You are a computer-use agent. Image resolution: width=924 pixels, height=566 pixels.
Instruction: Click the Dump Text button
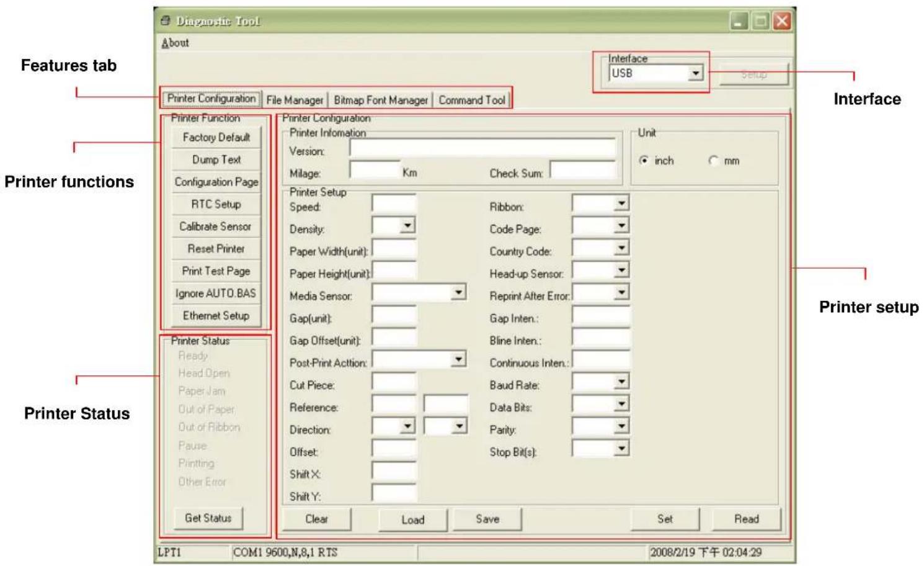click(x=216, y=159)
